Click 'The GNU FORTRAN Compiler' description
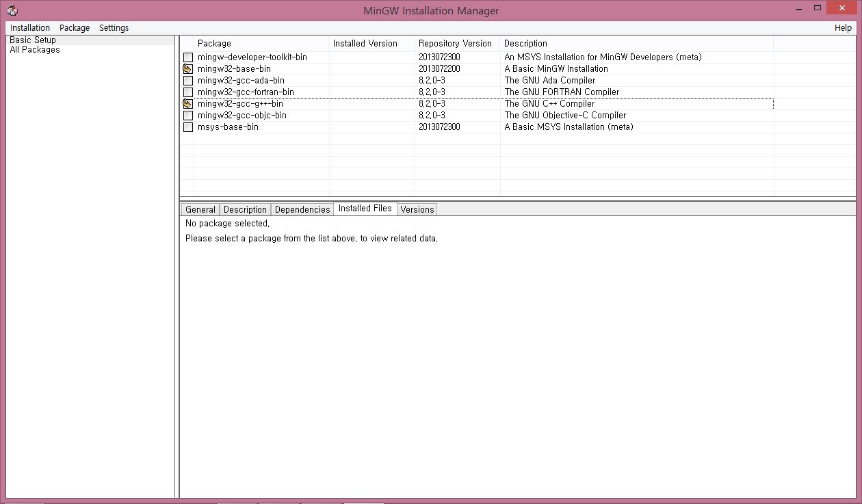This screenshot has width=862, height=504. (562, 92)
